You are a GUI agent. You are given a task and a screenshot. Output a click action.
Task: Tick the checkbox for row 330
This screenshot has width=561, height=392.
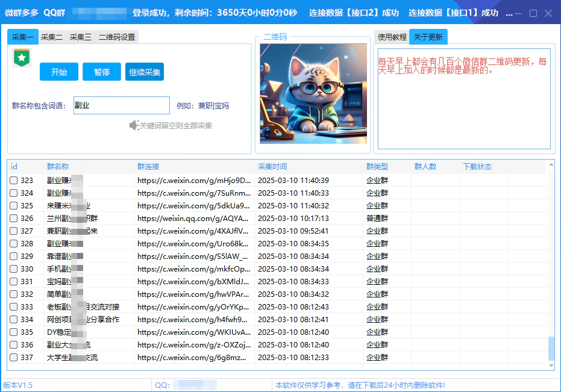(x=13, y=269)
